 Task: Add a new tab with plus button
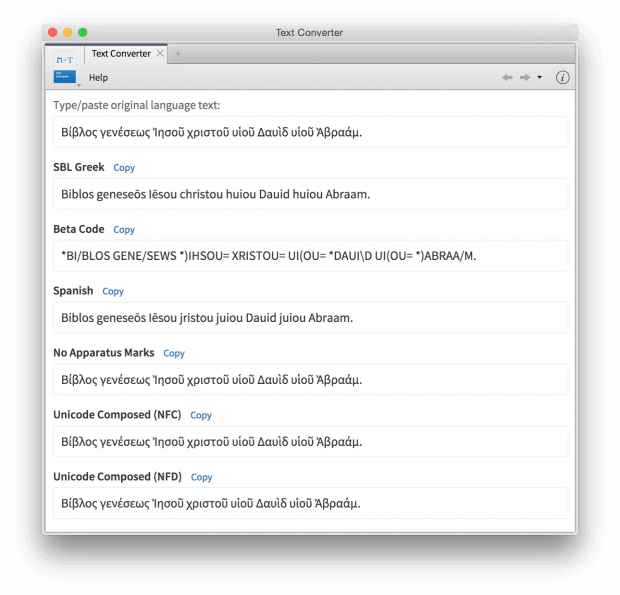(178, 53)
